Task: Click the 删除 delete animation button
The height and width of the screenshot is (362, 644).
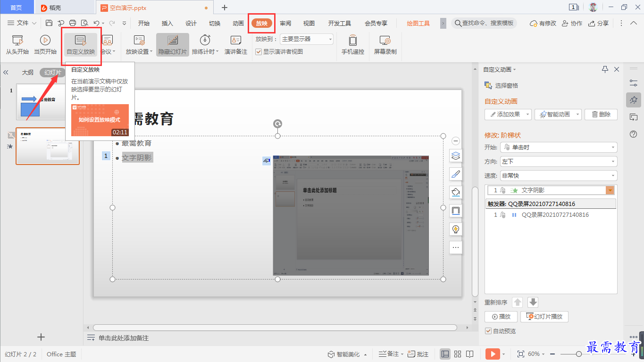Action: click(601, 115)
